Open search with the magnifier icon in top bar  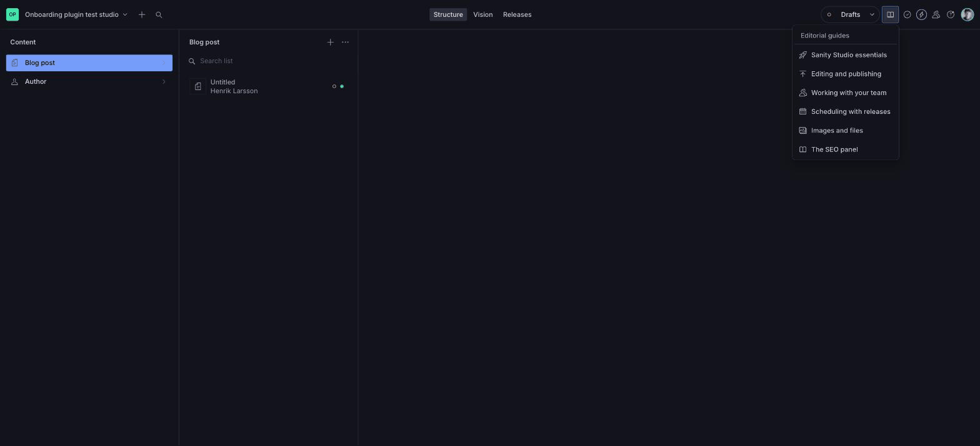tap(159, 14)
